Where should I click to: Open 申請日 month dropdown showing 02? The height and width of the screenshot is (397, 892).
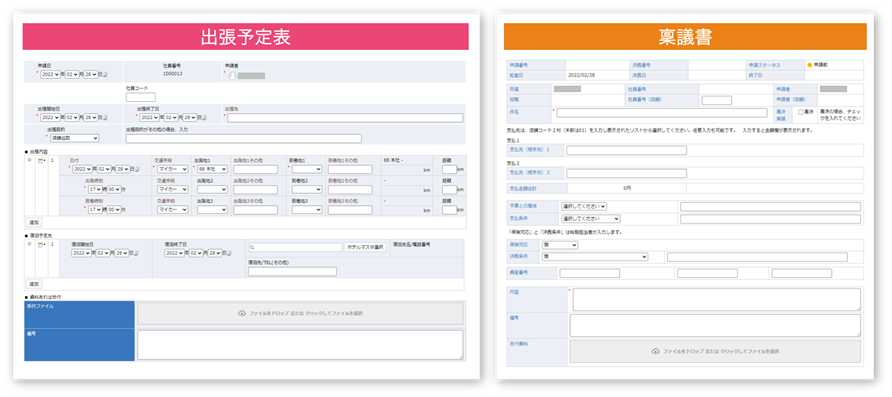click(x=71, y=75)
